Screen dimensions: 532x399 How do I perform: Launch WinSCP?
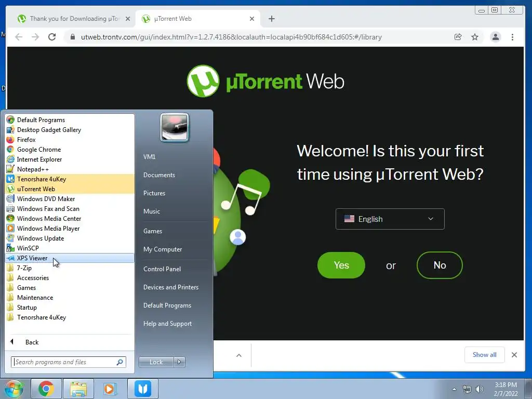pyautogui.click(x=70, y=248)
